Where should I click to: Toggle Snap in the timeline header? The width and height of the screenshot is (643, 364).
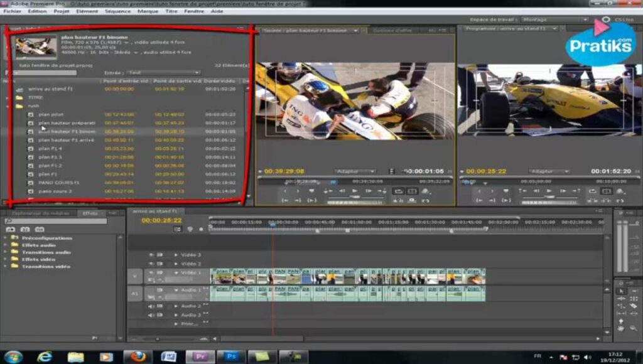point(178,229)
